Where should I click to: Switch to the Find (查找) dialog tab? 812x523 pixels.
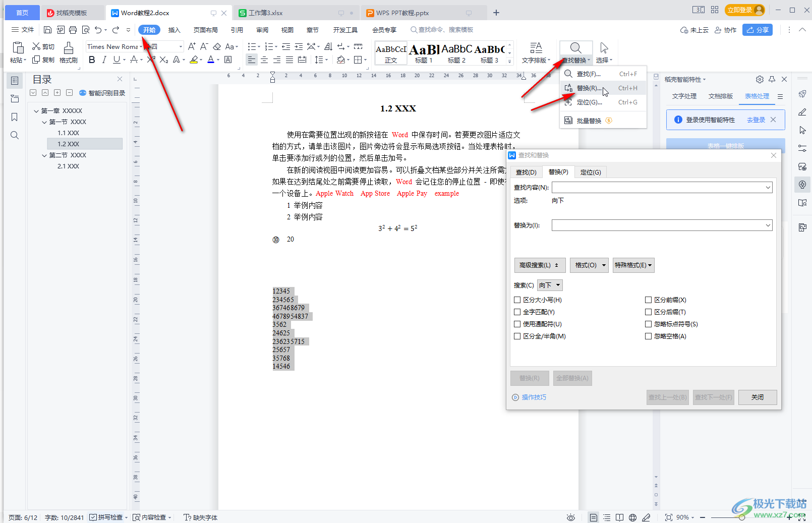526,172
